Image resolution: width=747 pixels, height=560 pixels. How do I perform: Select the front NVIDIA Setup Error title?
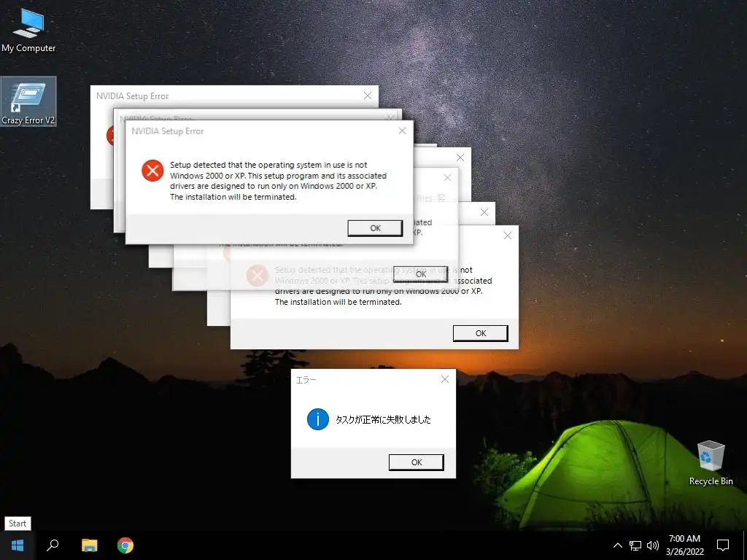click(x=167, y=131)
